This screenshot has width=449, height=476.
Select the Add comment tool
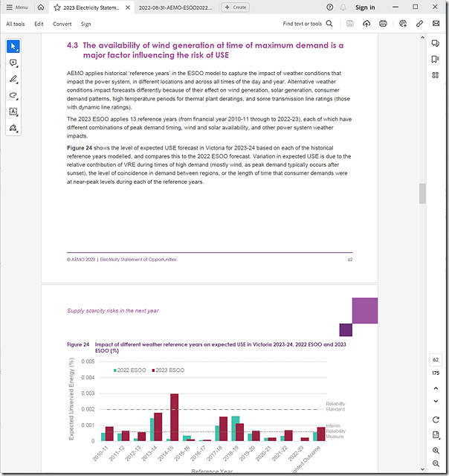pos(13,62)
